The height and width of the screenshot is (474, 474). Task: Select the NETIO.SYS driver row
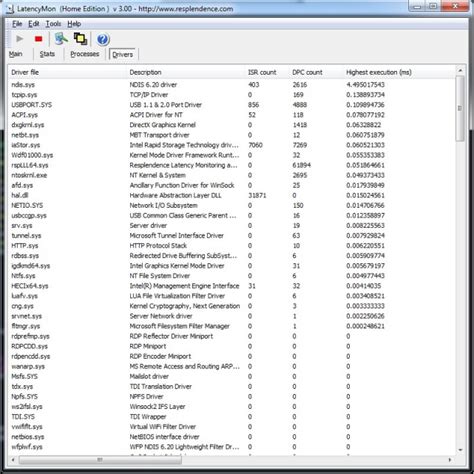(231, 205)
